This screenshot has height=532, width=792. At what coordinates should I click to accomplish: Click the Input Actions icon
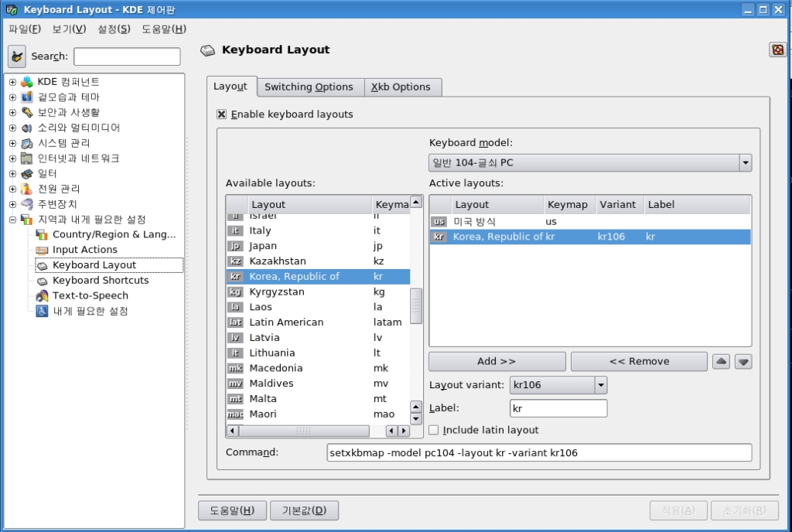(42, 250)
